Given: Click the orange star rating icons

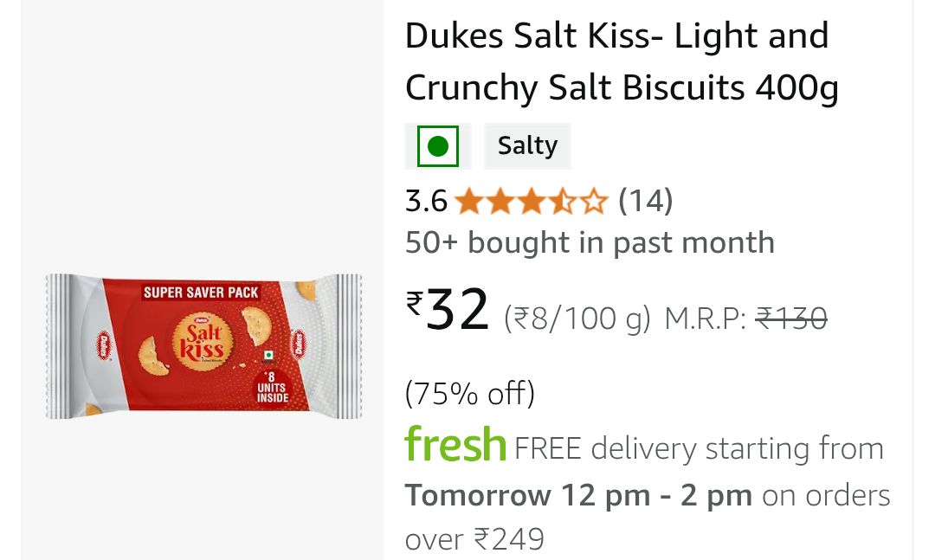Looking at the screenshot, I should tap(531, 203).
